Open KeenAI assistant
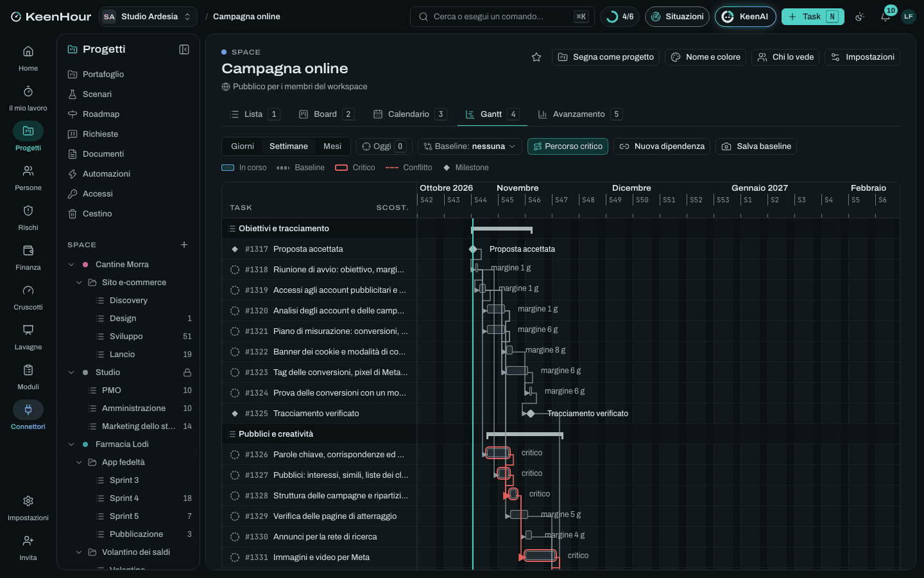Screen dimensions: 924x578 click(x=745, y=17)
